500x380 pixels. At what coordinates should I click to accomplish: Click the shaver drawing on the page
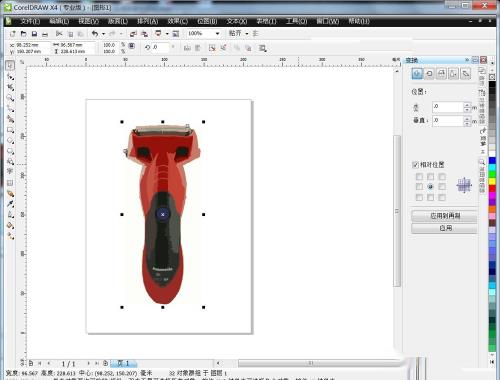(x=163, y=215)
